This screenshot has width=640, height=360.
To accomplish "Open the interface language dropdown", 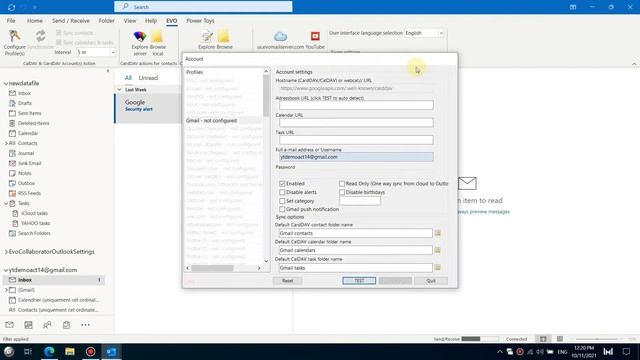I will click(441, 33).
